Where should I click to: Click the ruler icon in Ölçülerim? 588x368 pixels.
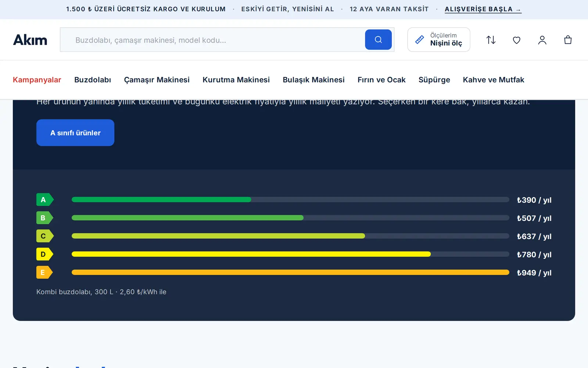click(420, 40)
